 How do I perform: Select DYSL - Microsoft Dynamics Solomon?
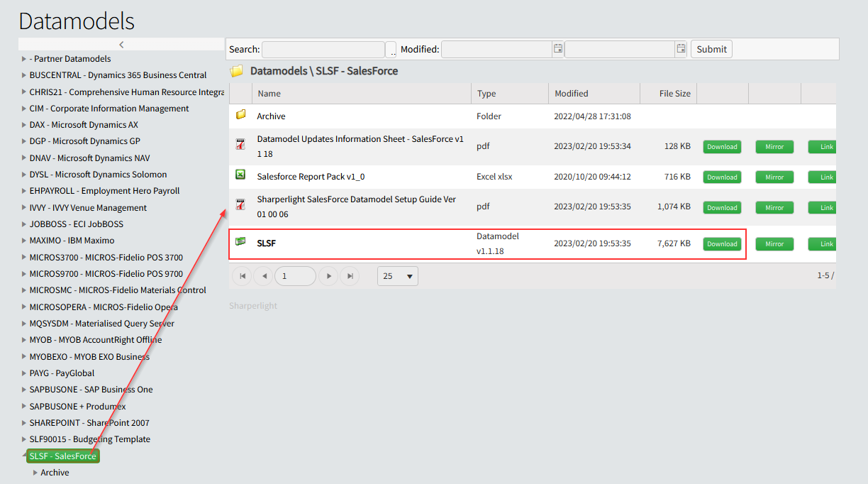(x=98, y=175)
